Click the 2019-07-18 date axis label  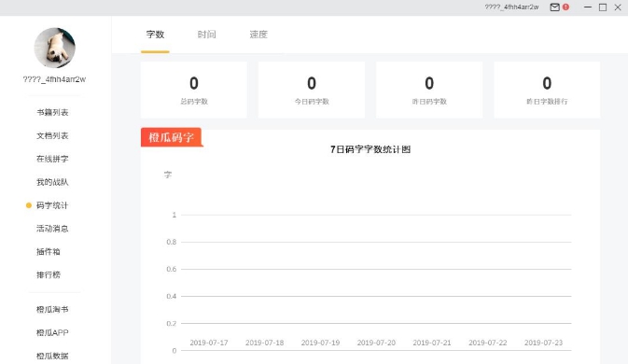click(x=264, y=343)
